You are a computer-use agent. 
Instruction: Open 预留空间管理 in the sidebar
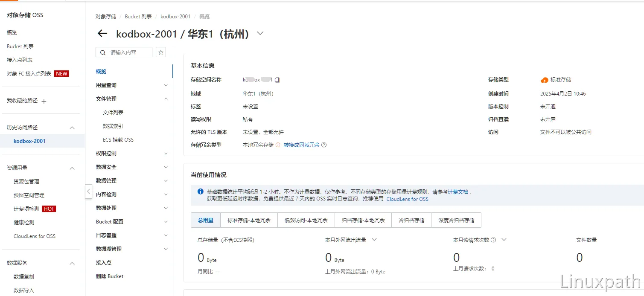(x=29, y=195)
